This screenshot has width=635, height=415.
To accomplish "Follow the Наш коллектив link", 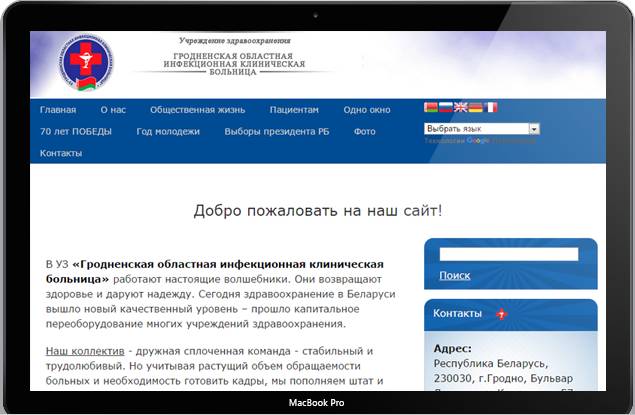I will [x=85, y=351].
